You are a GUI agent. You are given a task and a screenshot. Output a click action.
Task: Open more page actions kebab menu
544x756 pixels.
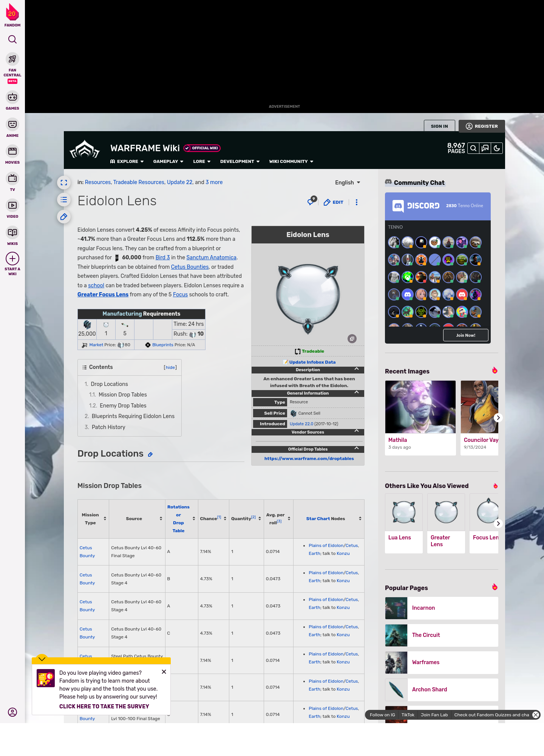pyautogui.click(x=357, y=202)
